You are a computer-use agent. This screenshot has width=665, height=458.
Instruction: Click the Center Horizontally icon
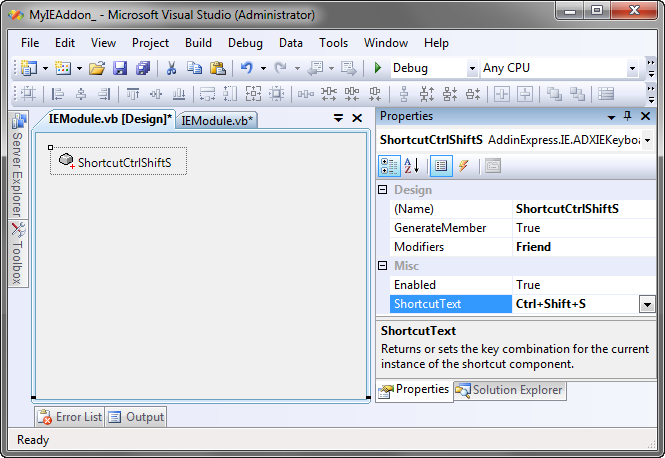502,94
